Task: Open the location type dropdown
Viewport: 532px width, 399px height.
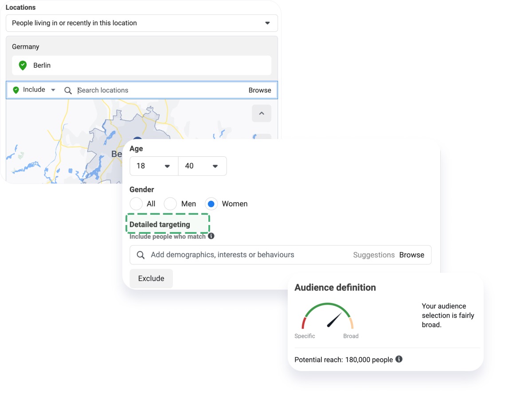Action: pos(142,23)
